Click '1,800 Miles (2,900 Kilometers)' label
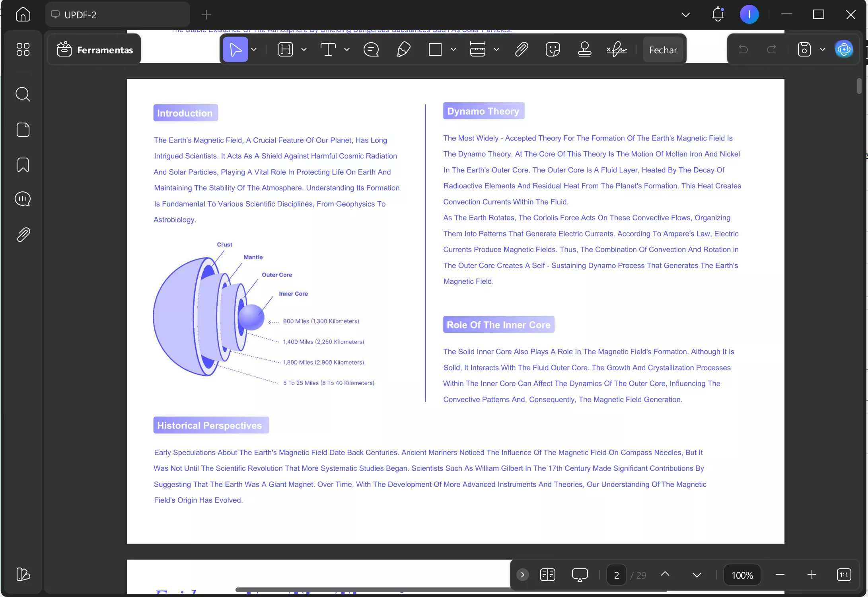Viewport: 868px width, 597px height. [x=323, y=363]
